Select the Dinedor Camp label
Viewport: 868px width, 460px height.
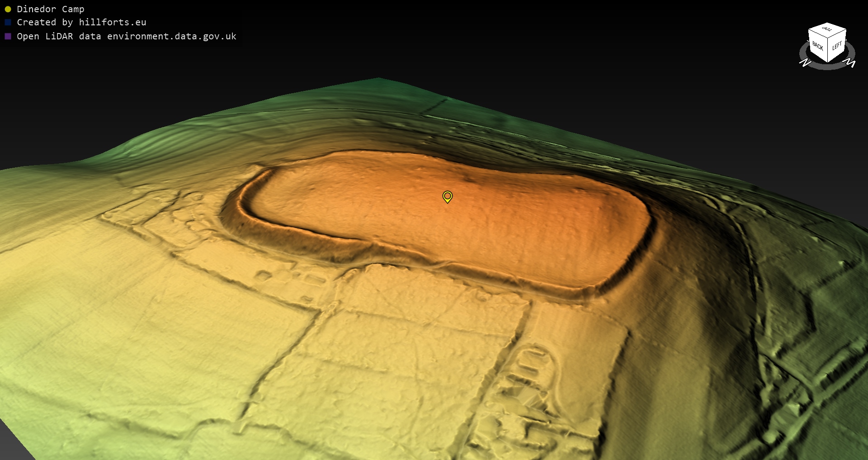(x=50, y=9)
